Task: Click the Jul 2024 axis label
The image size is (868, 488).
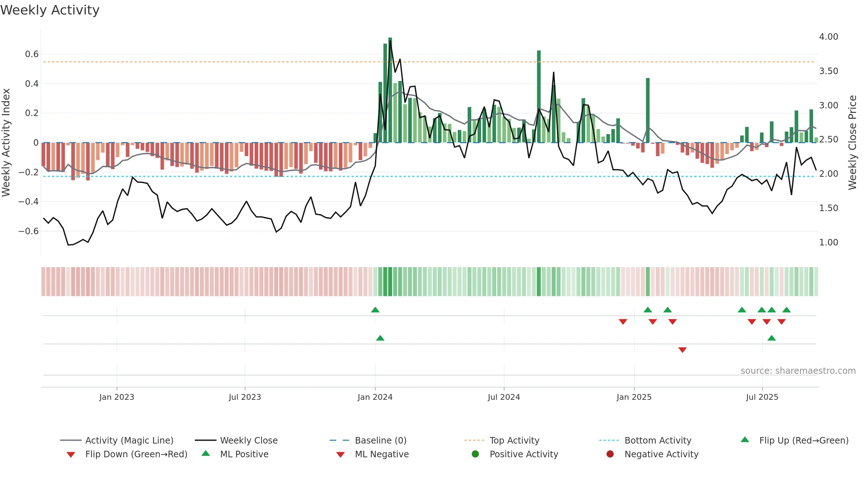Action: tap(504, 397)
